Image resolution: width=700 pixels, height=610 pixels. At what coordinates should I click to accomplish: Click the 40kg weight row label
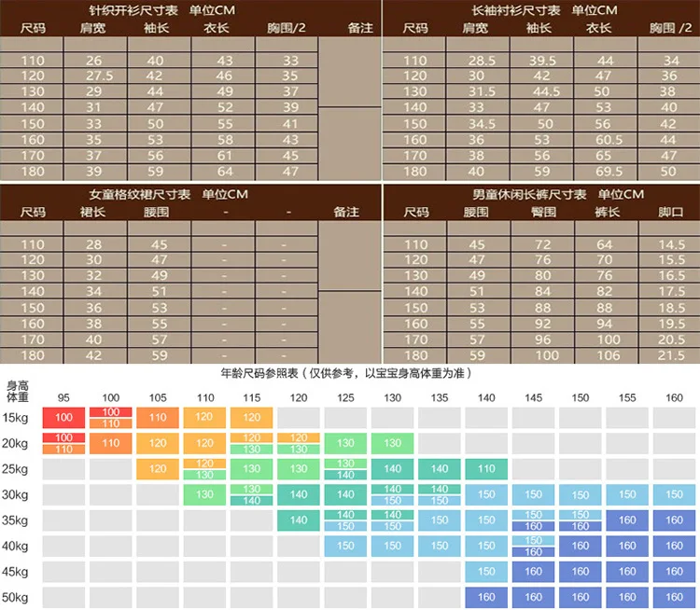(x=15, y=547)
